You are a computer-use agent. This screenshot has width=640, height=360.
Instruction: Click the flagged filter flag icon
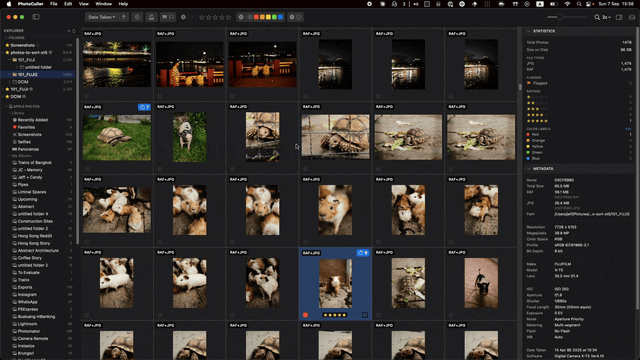(x=164, y=17)
